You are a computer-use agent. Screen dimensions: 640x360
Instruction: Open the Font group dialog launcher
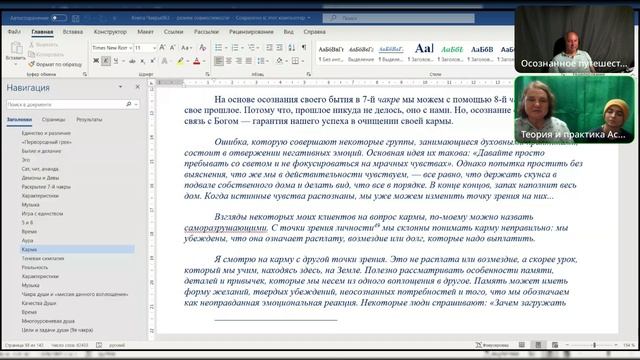click(x=207, y=74)
